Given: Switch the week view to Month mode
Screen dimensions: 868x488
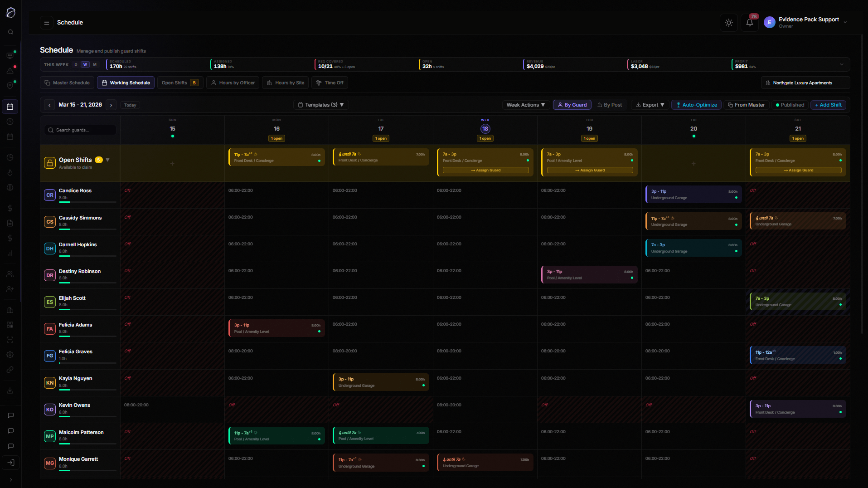Looking at the screenshot, I should pyautogui.click(x=95, y=64).
